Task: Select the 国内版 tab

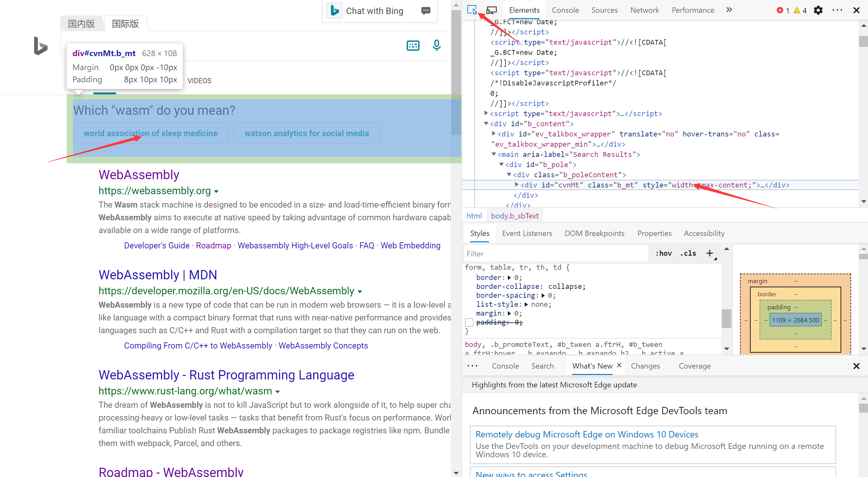Action: [81, 24]
